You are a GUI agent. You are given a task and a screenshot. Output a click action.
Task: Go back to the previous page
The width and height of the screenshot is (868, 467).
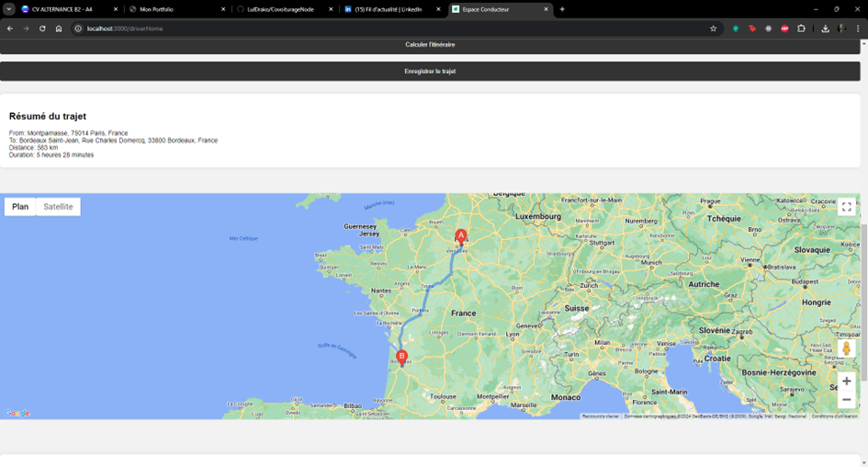[x=10, y=28]
